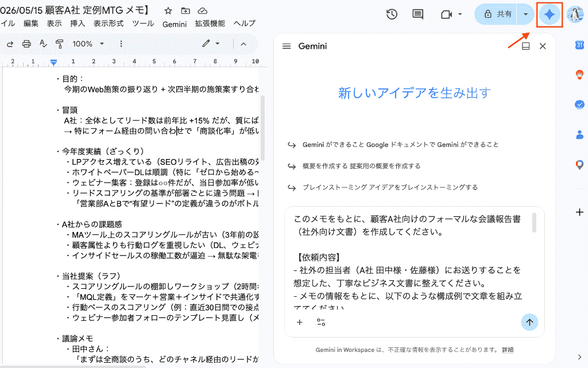Hide the side rail with chevron
This screenshot has height=368, width=588.
tap(579, 357)
